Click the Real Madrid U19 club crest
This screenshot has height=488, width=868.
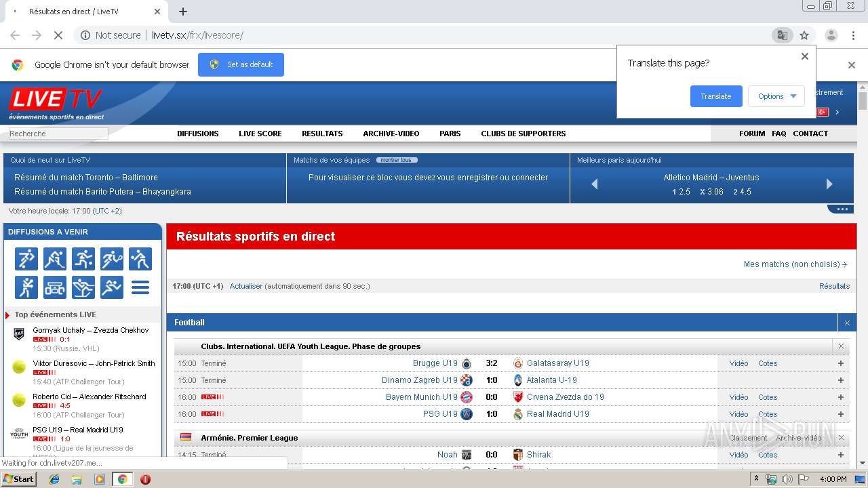click(518, 414)
